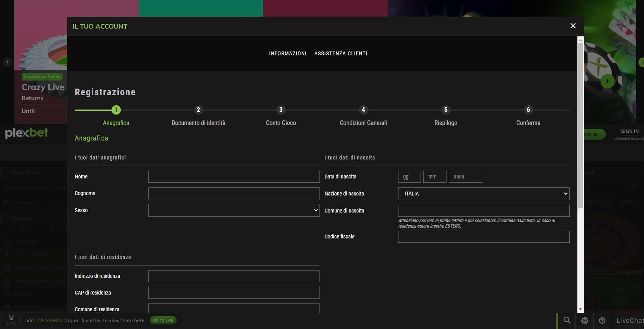Click the SIGN IN link
This screenshot has width=644, height=329.
[x=630, y=131]
